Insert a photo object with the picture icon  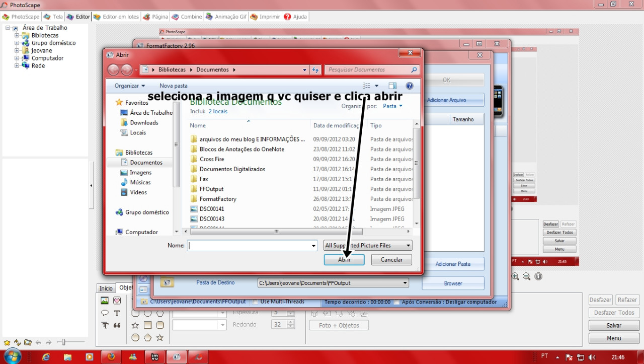105,301
